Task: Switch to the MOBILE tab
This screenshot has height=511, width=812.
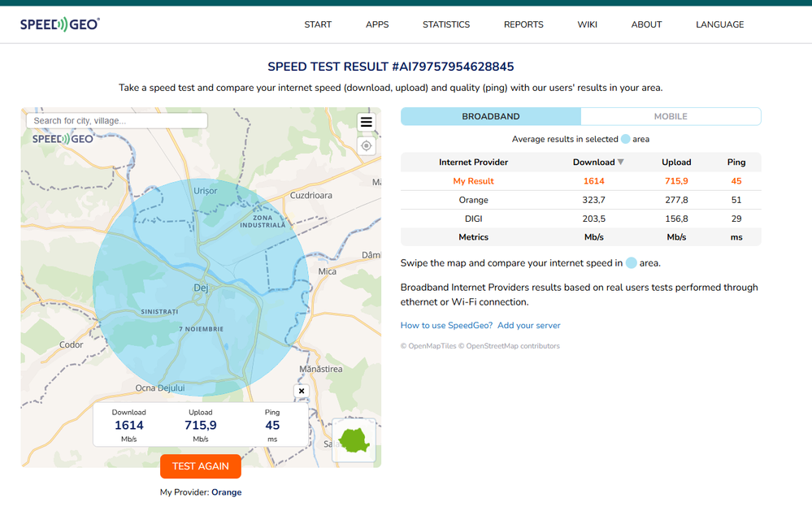Action: tap(671, 116)
